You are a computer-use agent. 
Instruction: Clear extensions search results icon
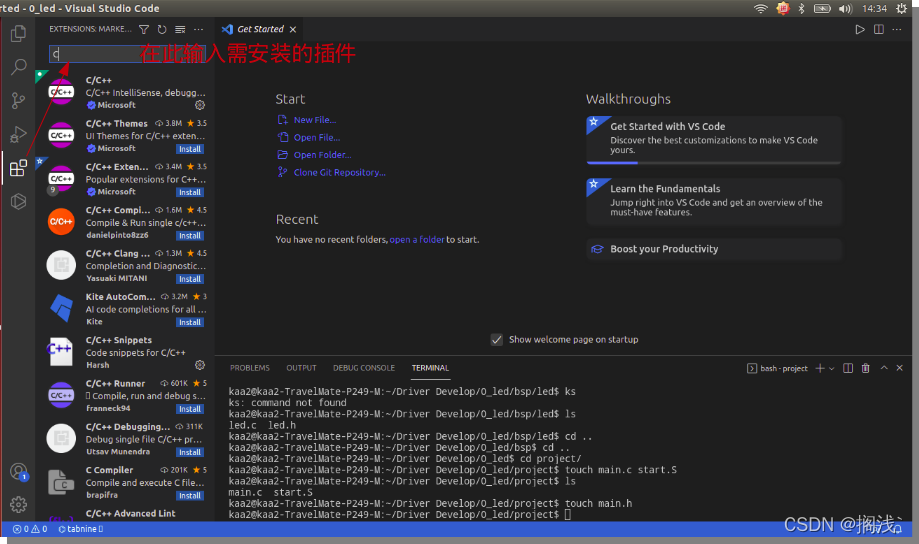point(180,29)
